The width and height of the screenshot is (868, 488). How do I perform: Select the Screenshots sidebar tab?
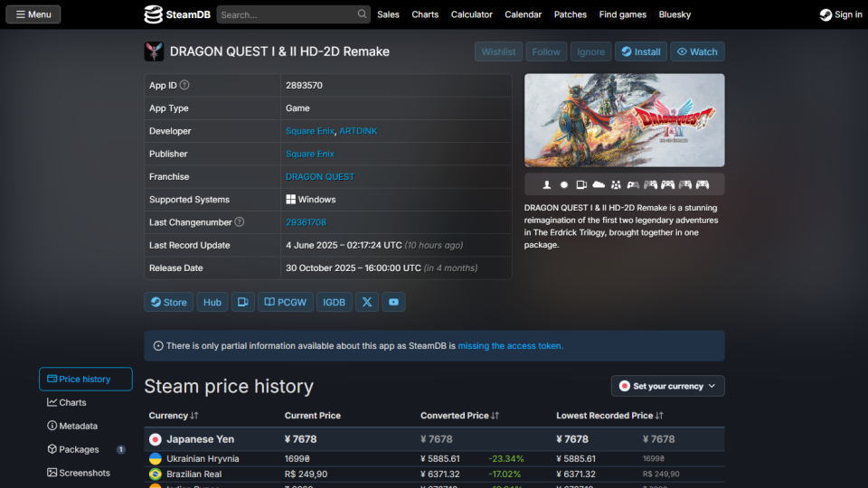(79, 473)
